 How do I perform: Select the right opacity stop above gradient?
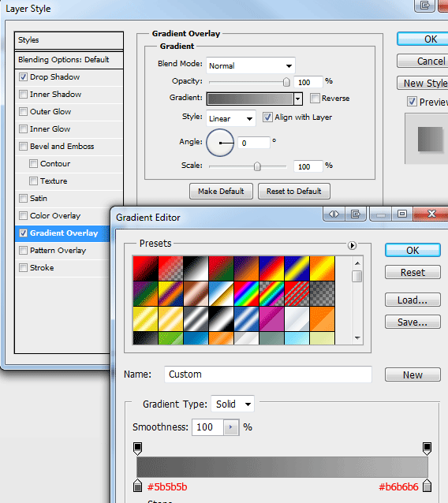[x=427, y=449]
